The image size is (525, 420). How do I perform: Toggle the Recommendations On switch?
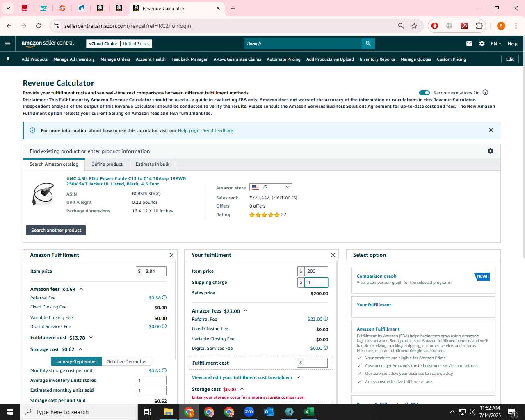coord(425,93)
